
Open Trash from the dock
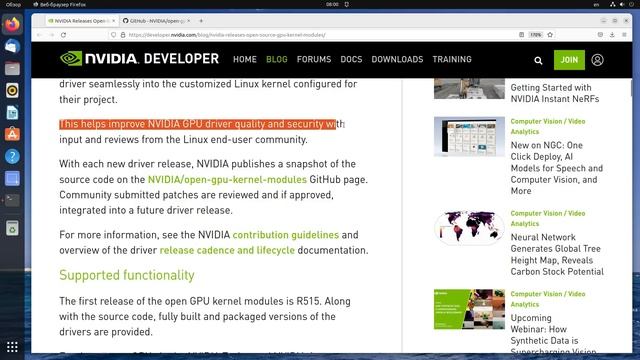click(12, 229)
